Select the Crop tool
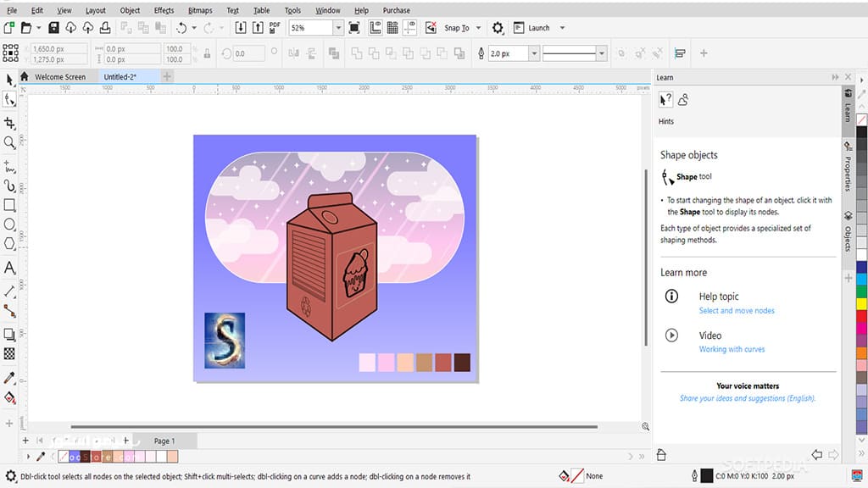 click(9, 123)
